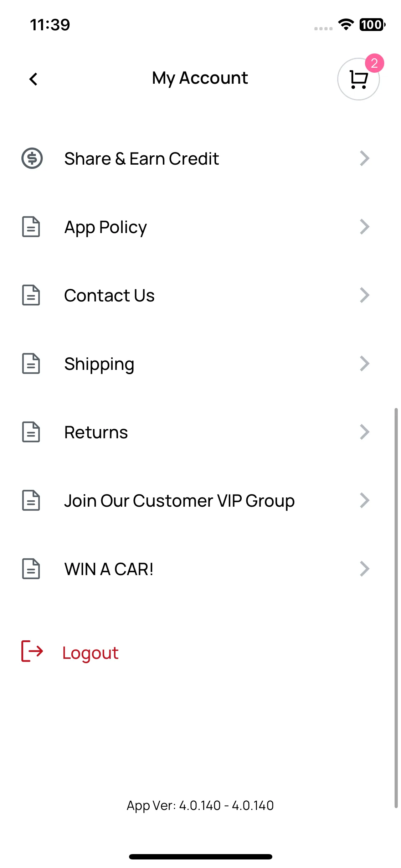This screenshot has width=401, height=868.
Task: Open the shopping cart icon
Action: [x=358, y=79]
